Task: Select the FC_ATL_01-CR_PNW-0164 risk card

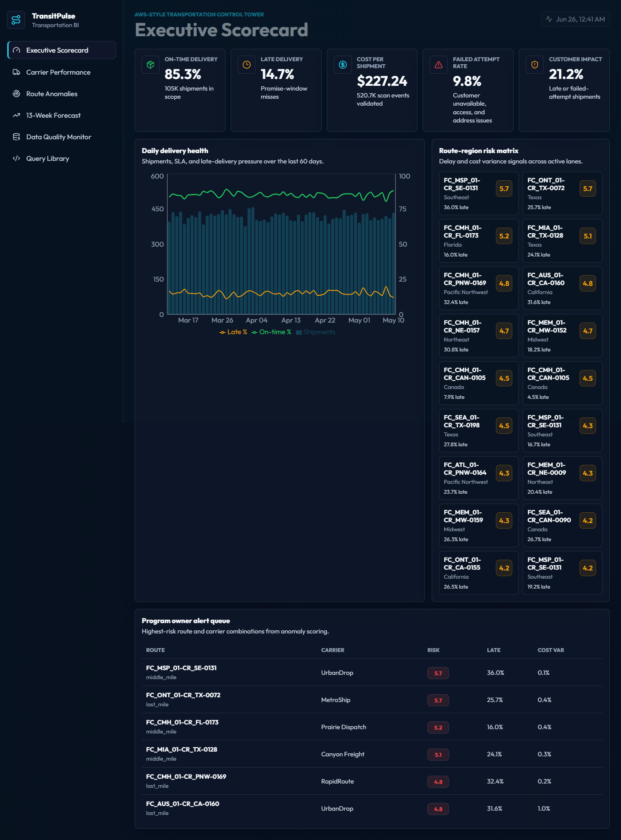Action: (479, 478)
